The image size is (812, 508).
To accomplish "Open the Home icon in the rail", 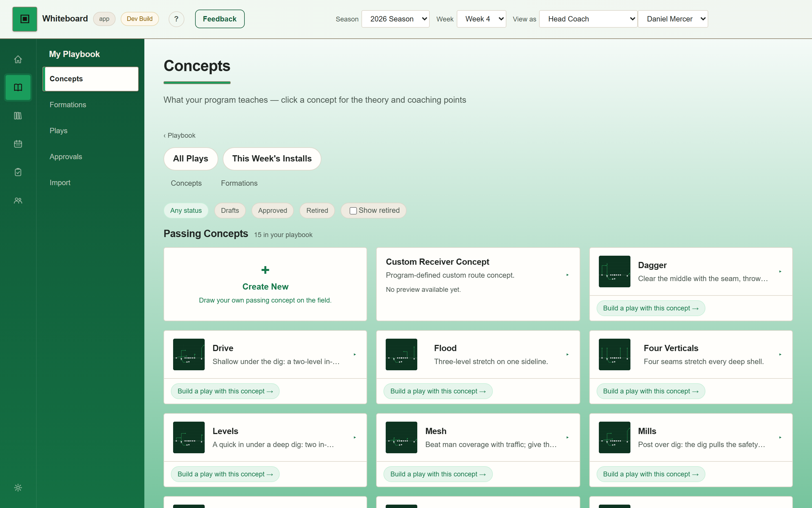I will pos(18,60).
